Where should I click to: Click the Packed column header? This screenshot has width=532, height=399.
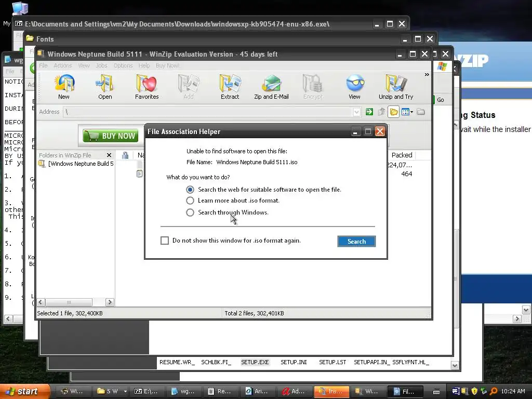(402, 155)
